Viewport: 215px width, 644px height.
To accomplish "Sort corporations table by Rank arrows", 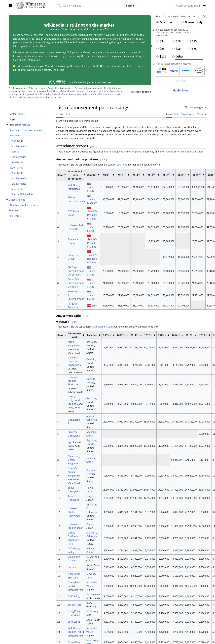I will (x=65, y=175).
